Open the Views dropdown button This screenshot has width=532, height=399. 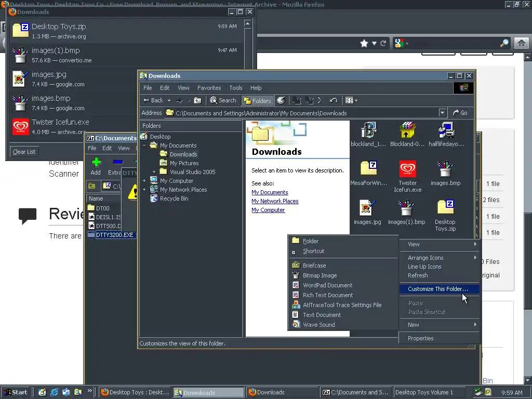[x=351, y=100]
